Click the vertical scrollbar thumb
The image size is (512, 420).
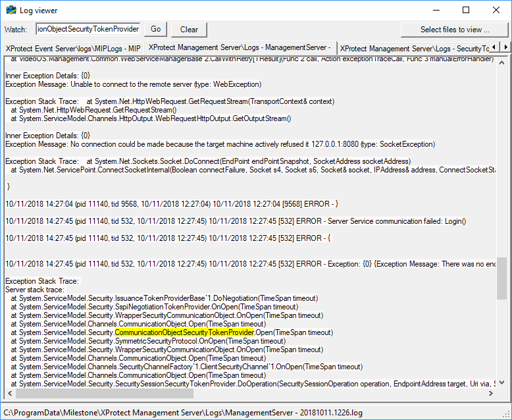[501, 278]
